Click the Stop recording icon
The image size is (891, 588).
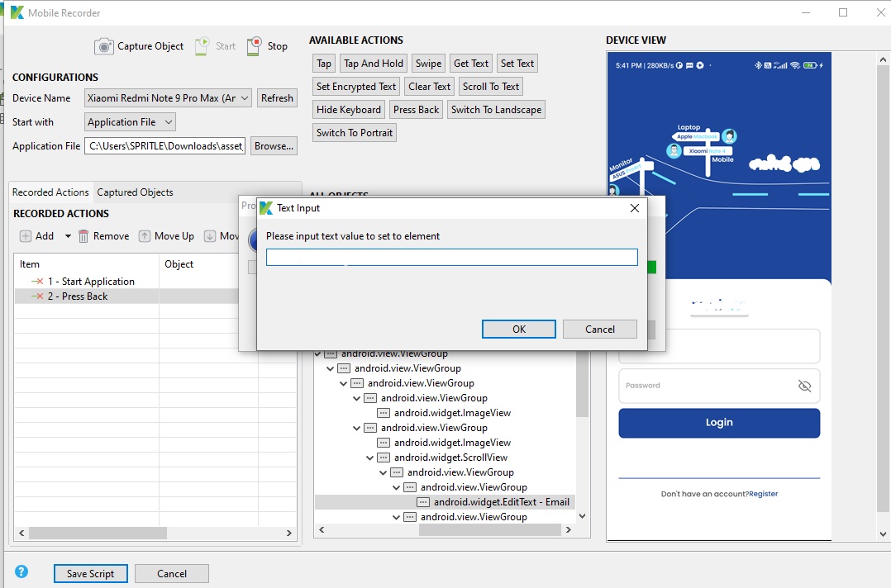tap(254, 46)
